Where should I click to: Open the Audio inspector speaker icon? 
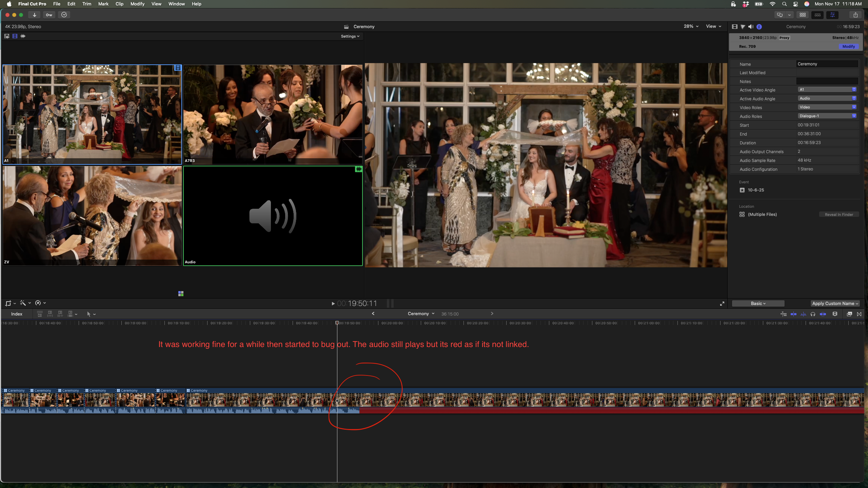point(751,27)
